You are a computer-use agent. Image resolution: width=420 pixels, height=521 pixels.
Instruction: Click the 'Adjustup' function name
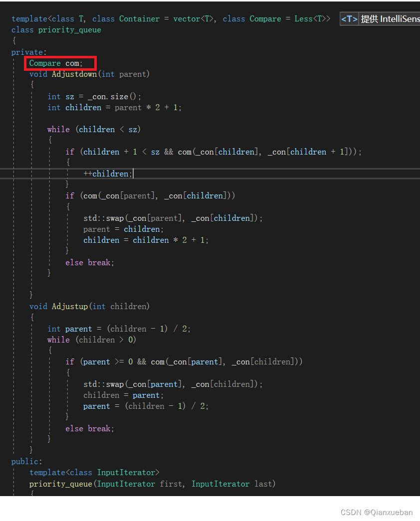click(69, 306)
